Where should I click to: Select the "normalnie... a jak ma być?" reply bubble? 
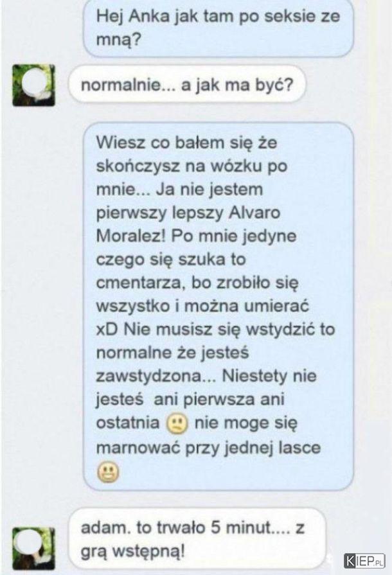point(187,85)
